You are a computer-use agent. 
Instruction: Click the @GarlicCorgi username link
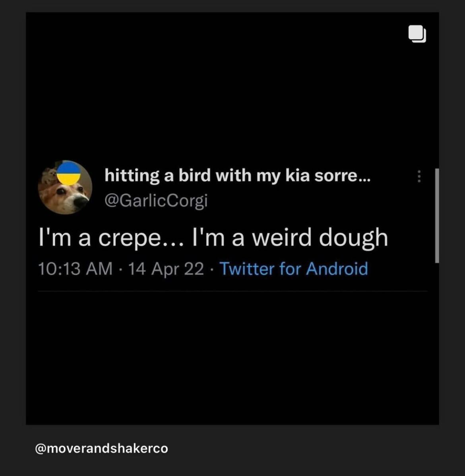(x=157, y=200)
